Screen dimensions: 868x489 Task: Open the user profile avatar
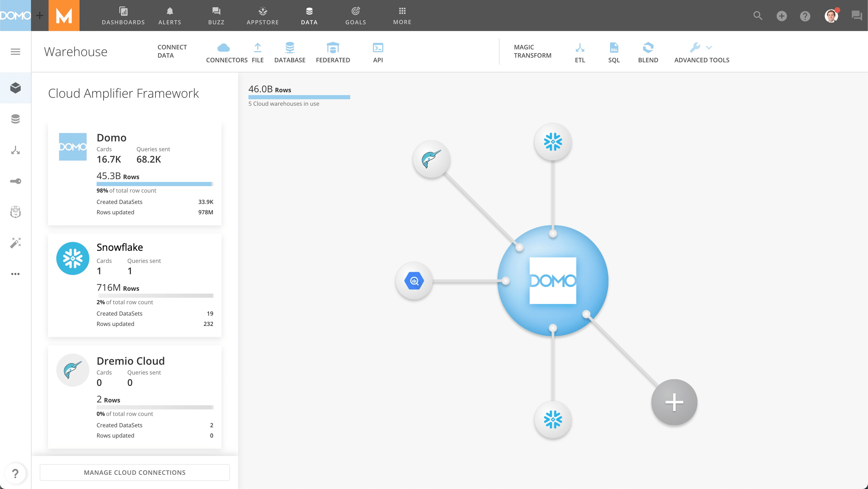(831, 16)
